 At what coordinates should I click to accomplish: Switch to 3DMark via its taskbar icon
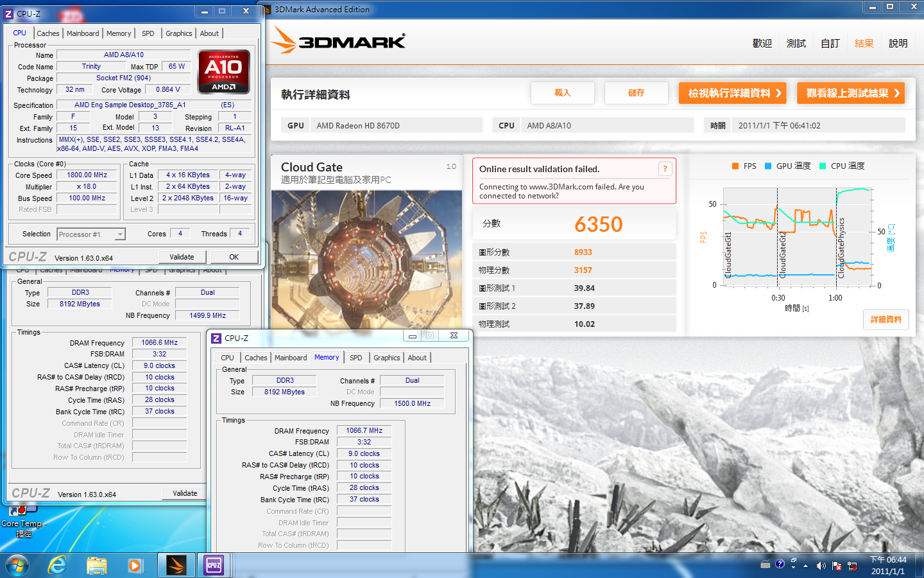click(x=175, y=565)
